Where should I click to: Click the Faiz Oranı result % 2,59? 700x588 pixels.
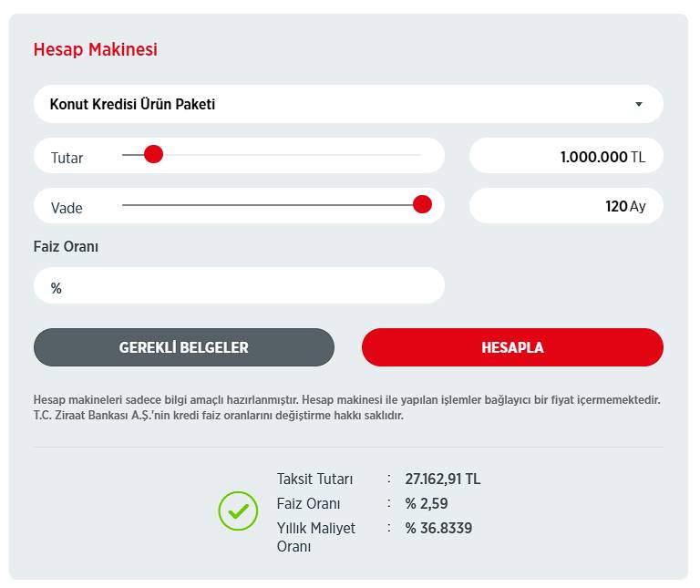coord(427,503)
